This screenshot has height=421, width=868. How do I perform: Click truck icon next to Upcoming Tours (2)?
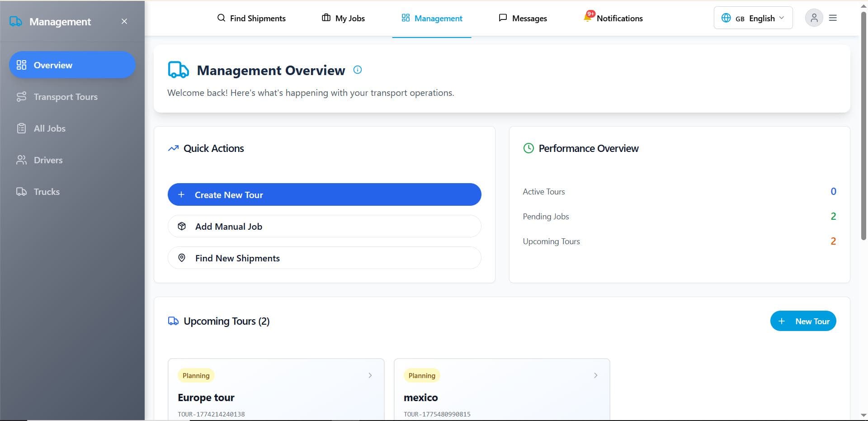point(173,321)
